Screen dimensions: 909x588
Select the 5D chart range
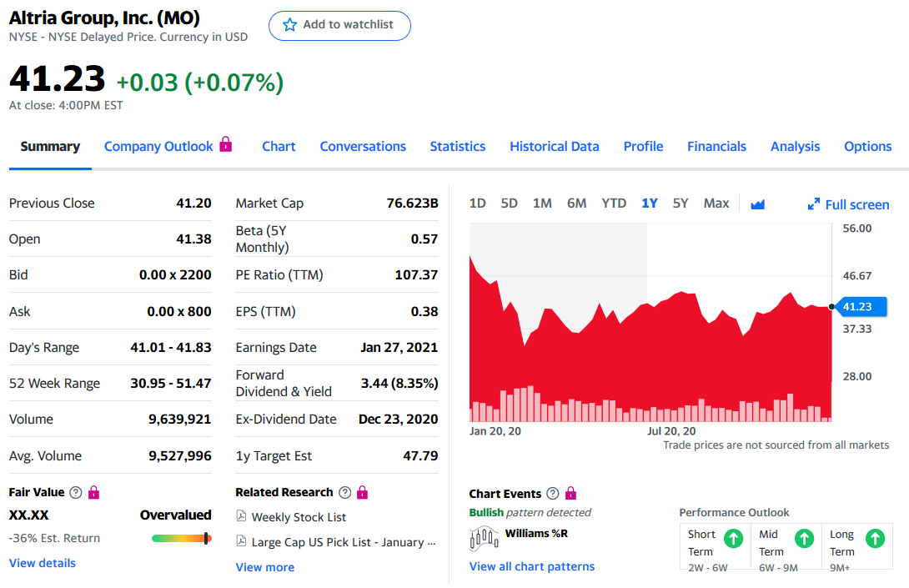tap(509, 203)
